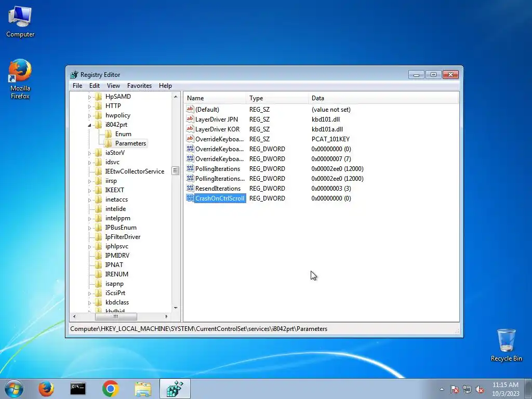Sort values by the Data column header
Viewport: 532px width, 399px height.
[383, 98]
